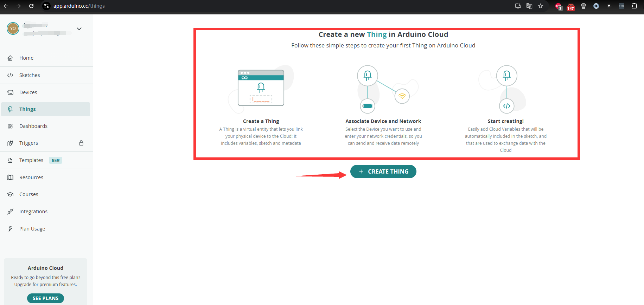Click the lightbulb extension icon
The width and height of the screenshot is (644, 305).
point(584,6)
